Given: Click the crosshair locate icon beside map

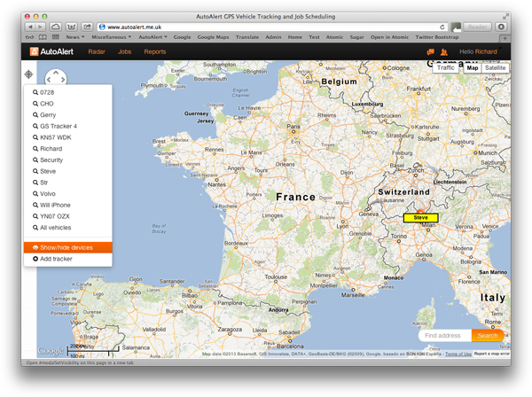Looking at the screenshot, I should coord(29,74).
